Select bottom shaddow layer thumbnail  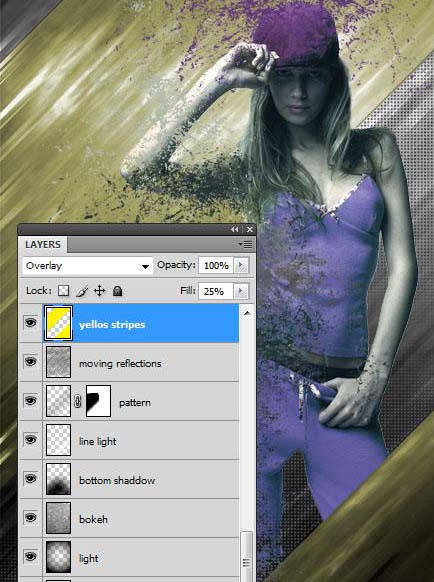(x=58, y=479)
